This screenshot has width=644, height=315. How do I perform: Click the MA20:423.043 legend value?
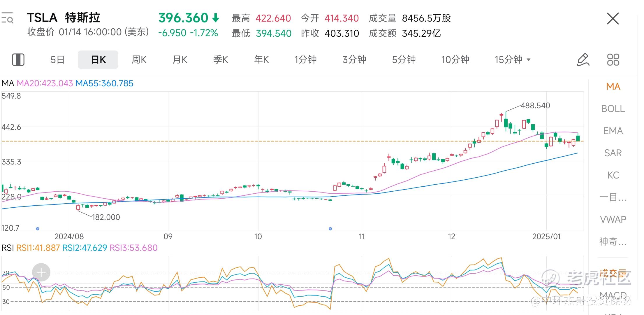(x=45, y=83)
